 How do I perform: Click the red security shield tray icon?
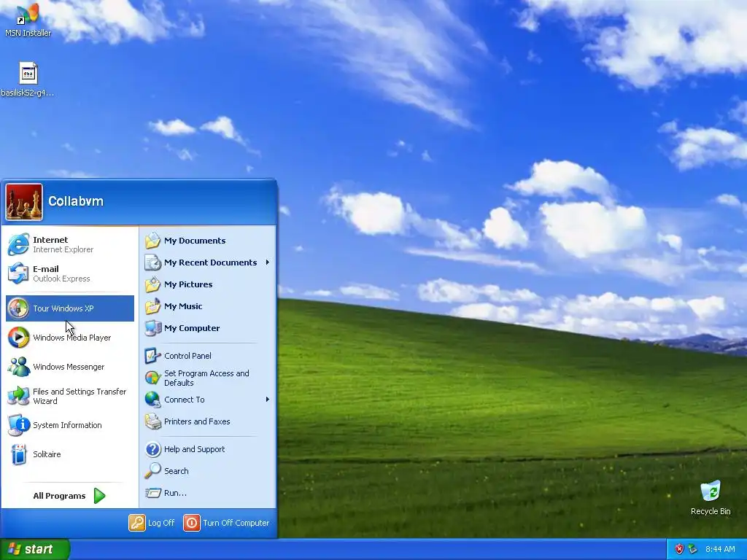tap(679, 549)
